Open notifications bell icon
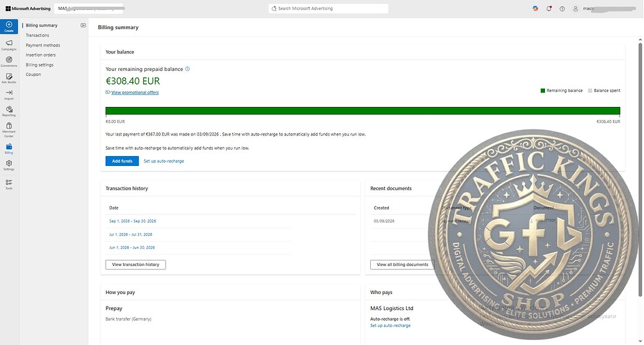This screenshot has height=345, width=644. click(549, 9)
